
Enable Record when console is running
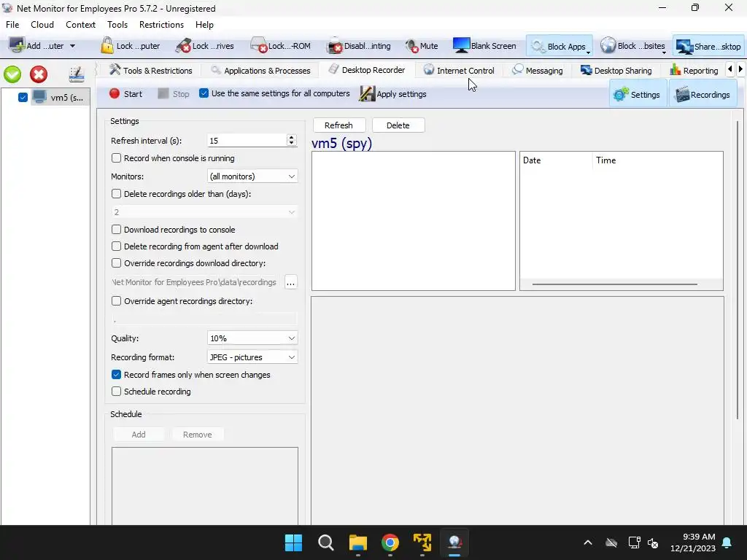pos(116,157)
